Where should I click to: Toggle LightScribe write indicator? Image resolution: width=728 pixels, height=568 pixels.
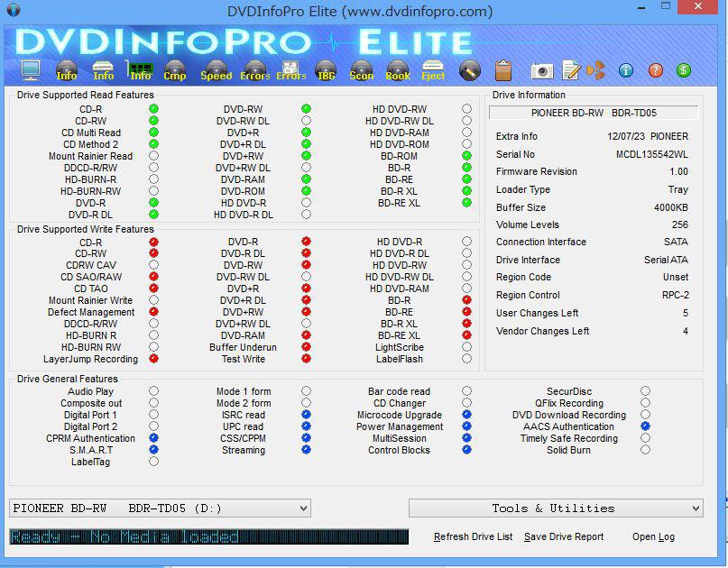click(466, 347)
